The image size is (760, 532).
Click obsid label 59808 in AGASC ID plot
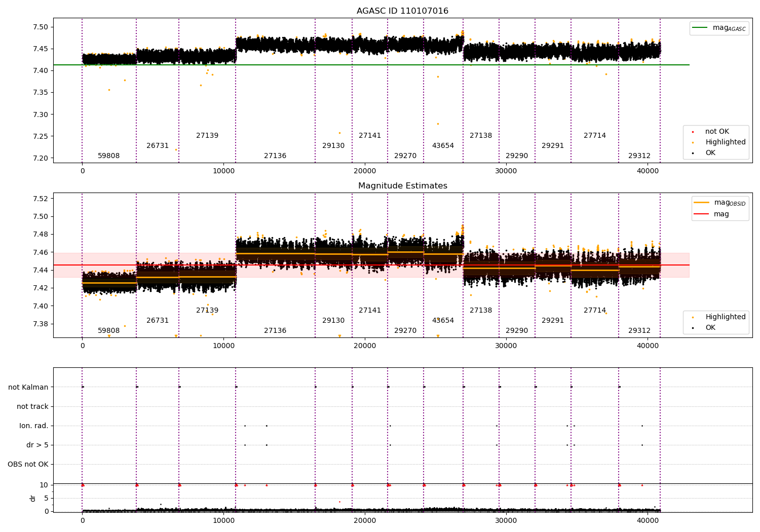pyautogui.click(x=108, y=156)
